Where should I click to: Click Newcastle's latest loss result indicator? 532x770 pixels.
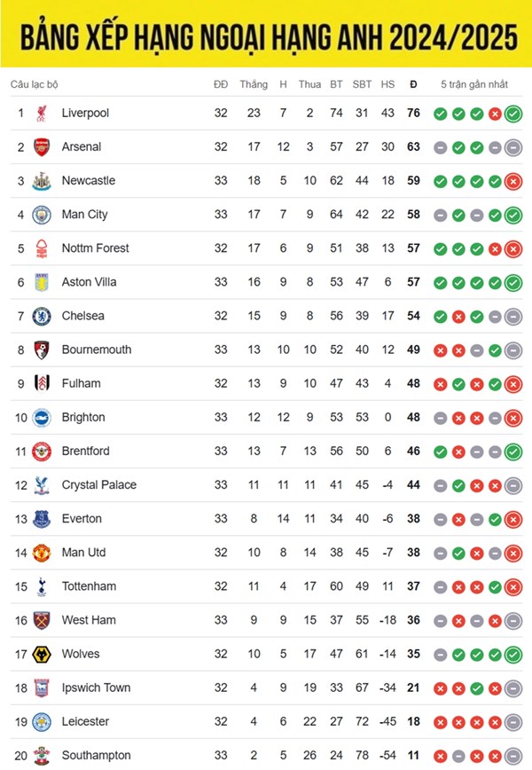pyautogui.click(x=513, y=182)
